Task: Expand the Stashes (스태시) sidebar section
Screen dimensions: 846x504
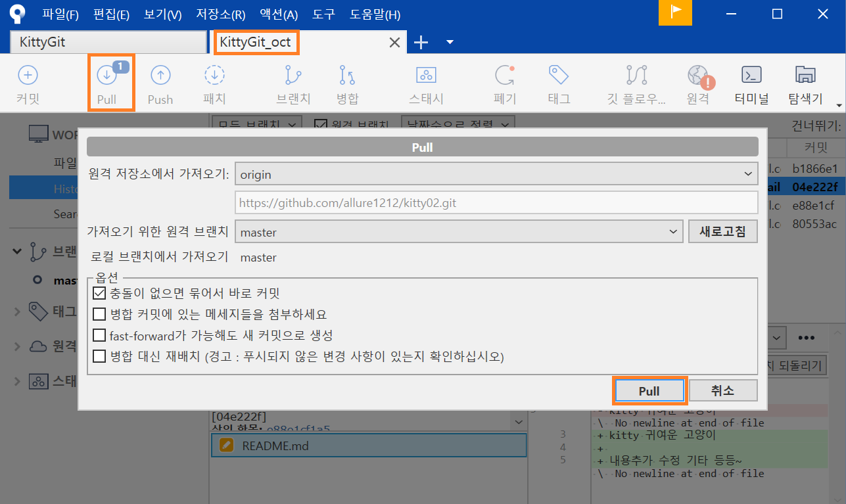Action: click(x=18, y=381)
